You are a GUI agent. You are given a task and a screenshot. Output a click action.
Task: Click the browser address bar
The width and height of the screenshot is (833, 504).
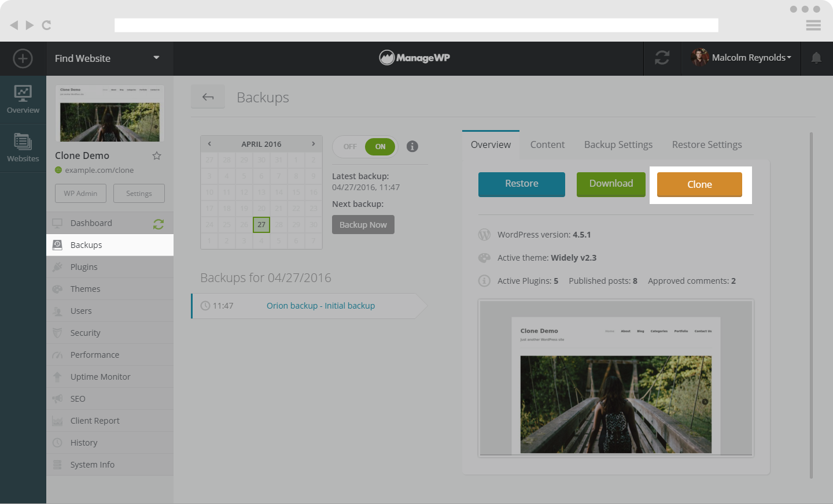[x=417, y=25]
